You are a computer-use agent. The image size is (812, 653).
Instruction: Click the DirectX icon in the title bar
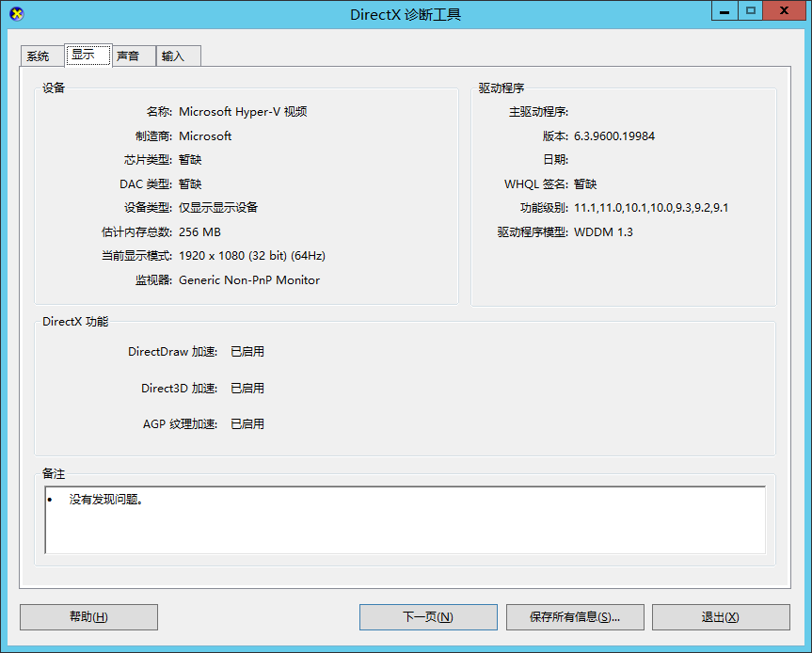click(17, 14)
